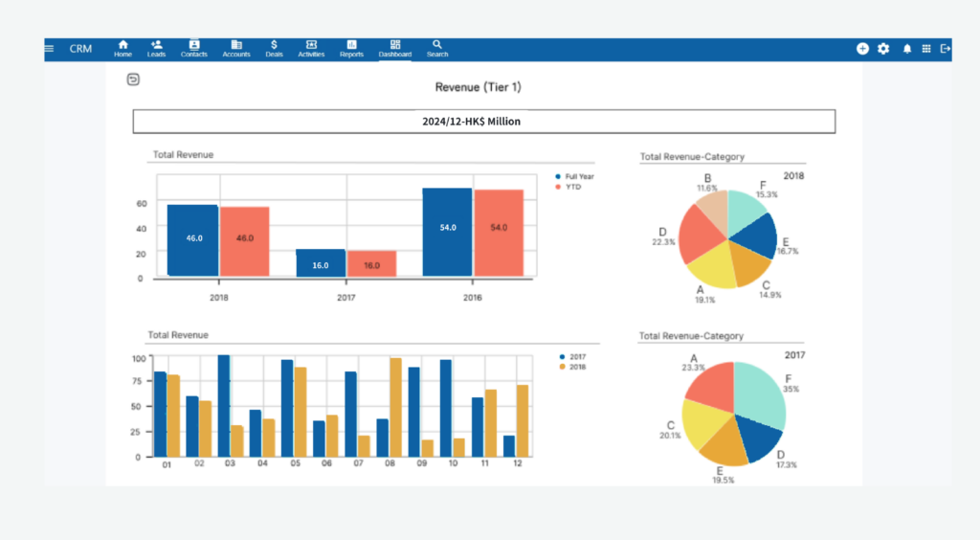Navigate to the Accounts page
980x540 pixels.
tap(236, 49)
